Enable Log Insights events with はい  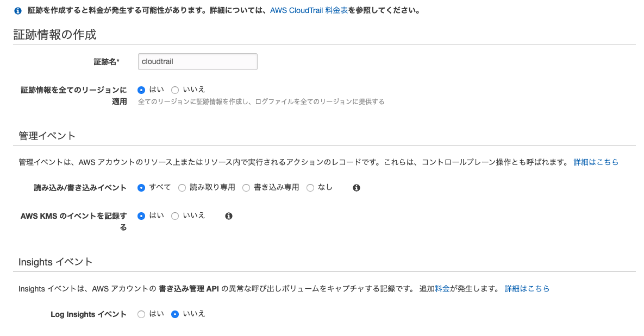click(x=141, y=314)
